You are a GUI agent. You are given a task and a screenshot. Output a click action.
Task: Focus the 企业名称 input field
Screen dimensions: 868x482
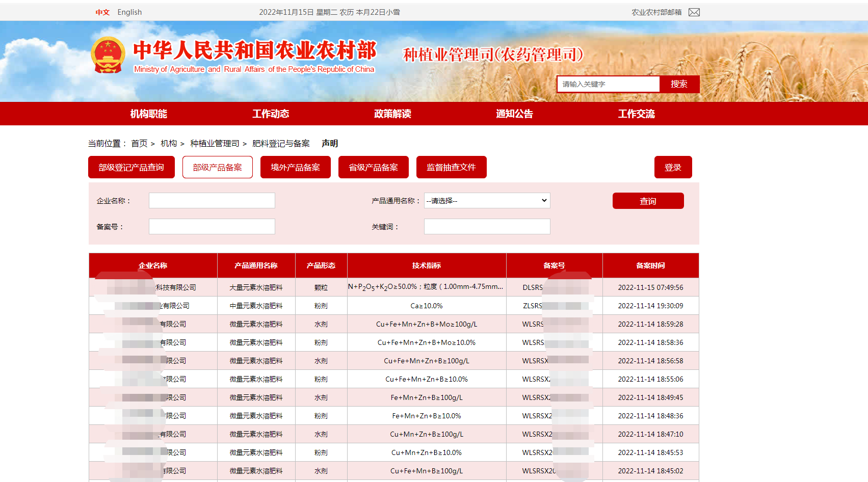coord(212,201)
